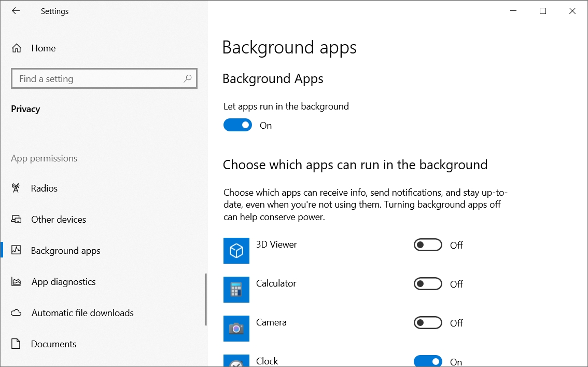Click the App diagnostics icon
The image size is (588, 367).
pos(16,281)
